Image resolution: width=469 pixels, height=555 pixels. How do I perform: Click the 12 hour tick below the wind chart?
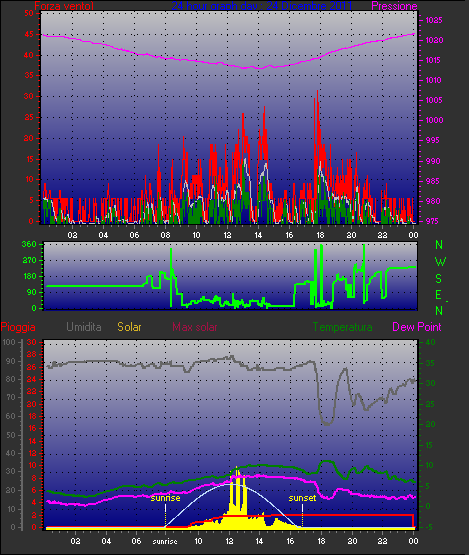coord(227,235)
